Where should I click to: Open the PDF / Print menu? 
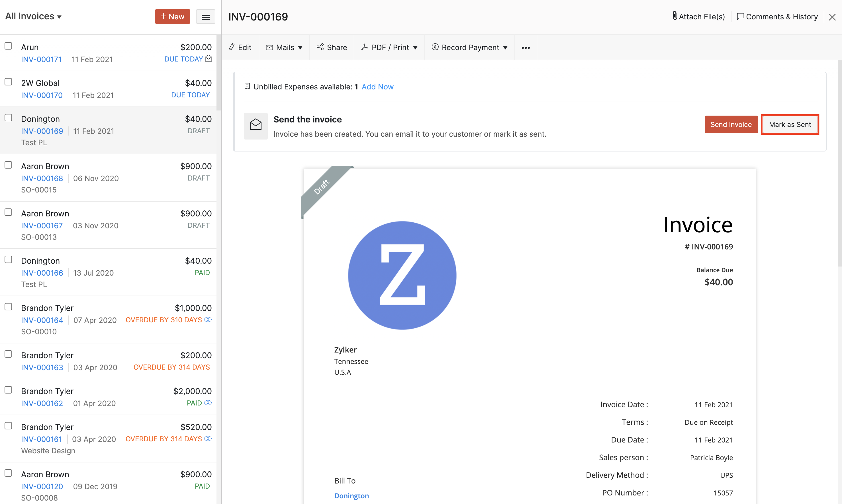(x=389, y=48)
